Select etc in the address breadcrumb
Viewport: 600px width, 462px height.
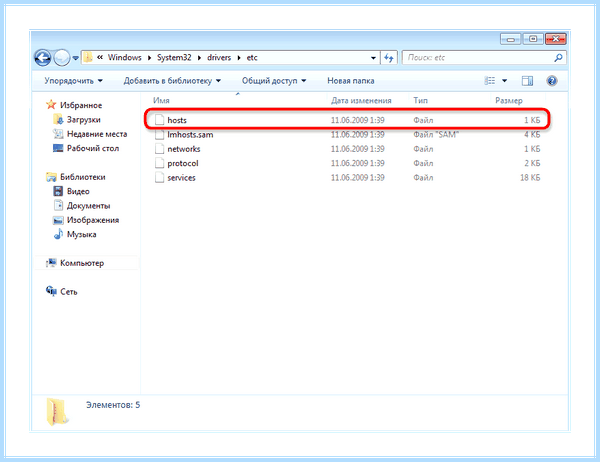pyautogui.click(x=252, y=57)
